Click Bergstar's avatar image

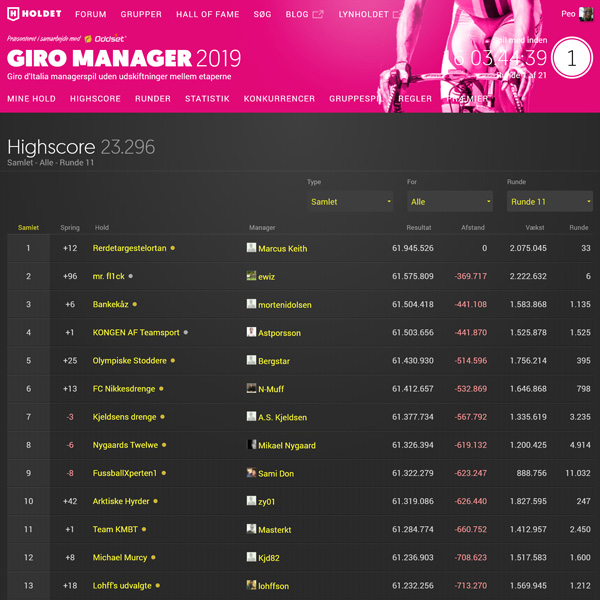coord(251,360)
